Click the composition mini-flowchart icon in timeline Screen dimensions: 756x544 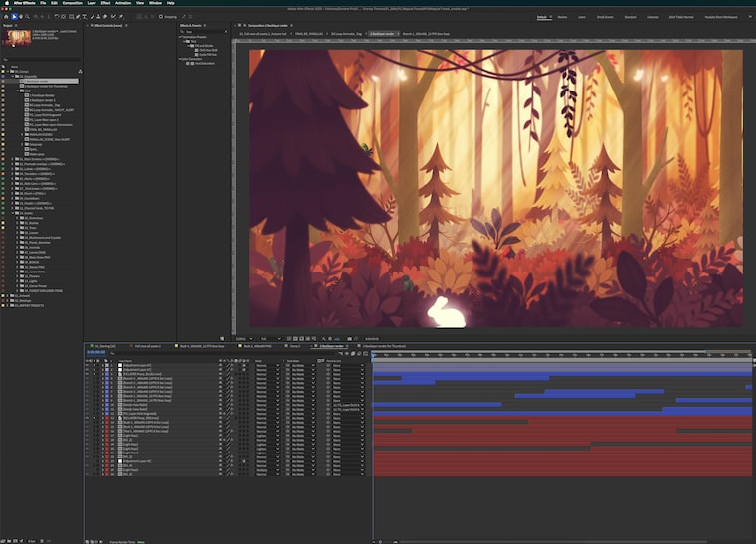341,353
